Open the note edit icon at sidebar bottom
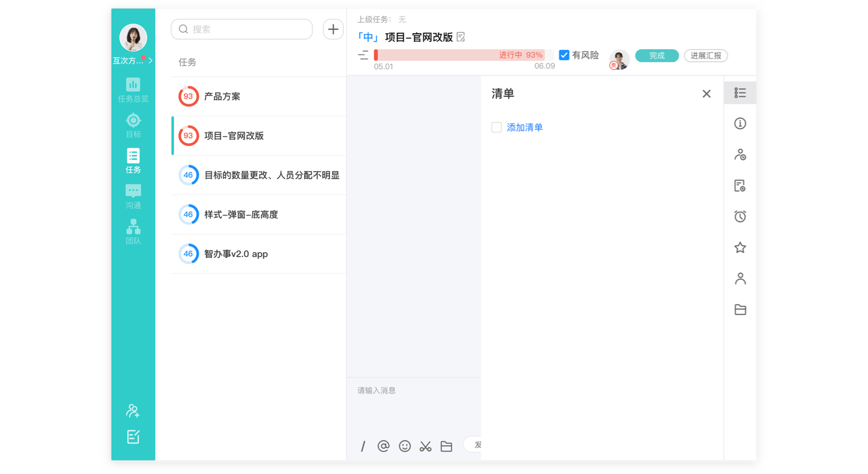 tap(133, 437)
